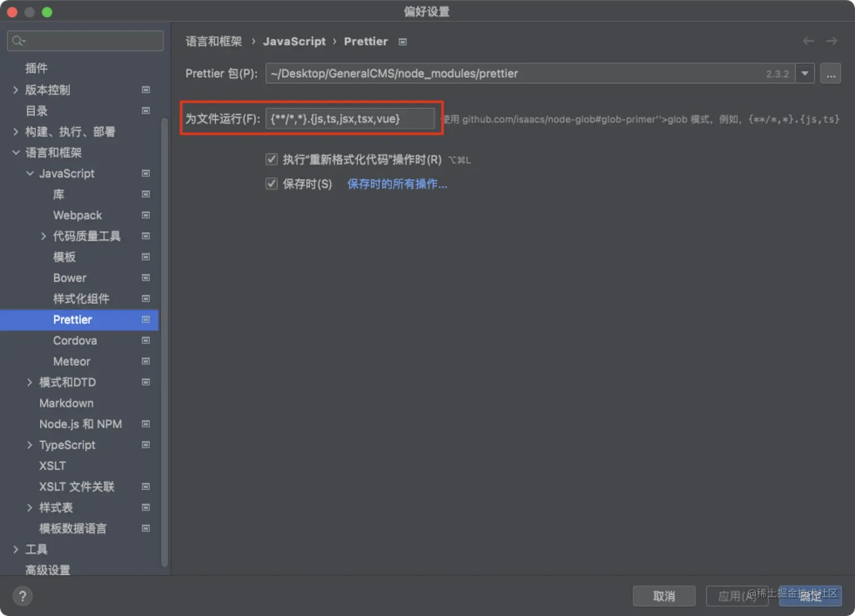
Task: Click the 语言和框架 breadcrumb item
Action: click(x=214, y=41)
